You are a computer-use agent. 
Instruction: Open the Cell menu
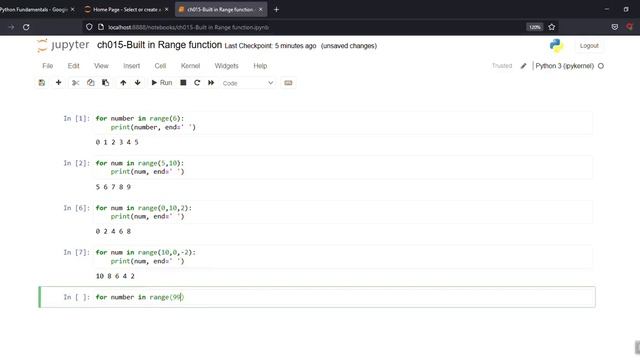160,66
